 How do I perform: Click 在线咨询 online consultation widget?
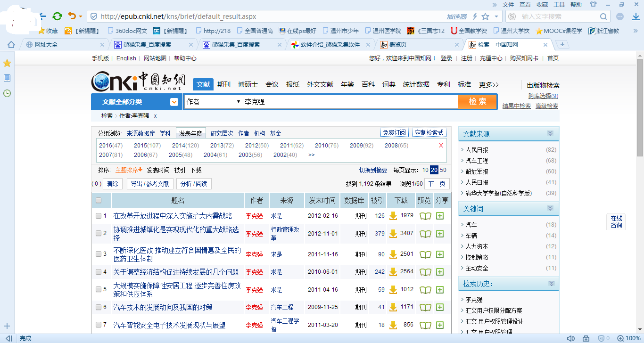click(x=616, y=221)
